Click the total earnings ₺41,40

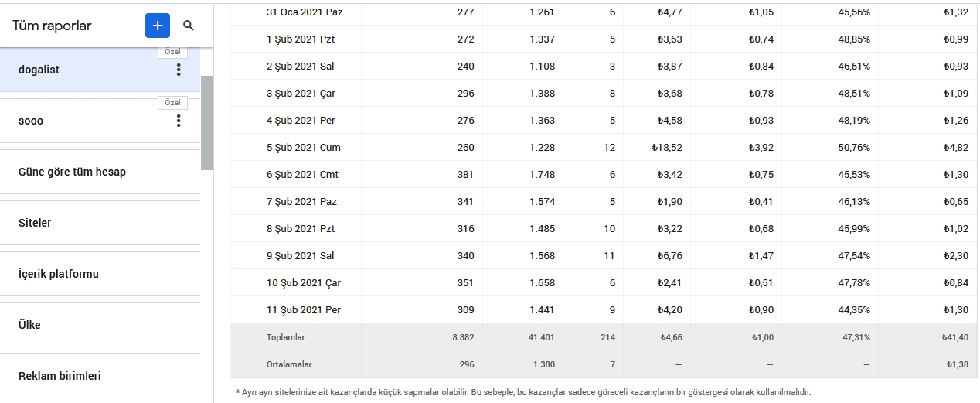click(955, 338)
